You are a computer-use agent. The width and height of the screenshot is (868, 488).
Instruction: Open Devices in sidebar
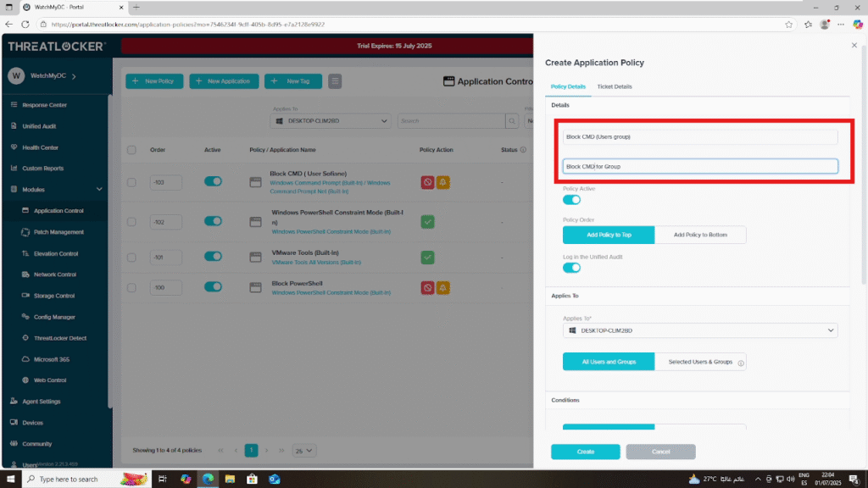click(x=33, y=423)
